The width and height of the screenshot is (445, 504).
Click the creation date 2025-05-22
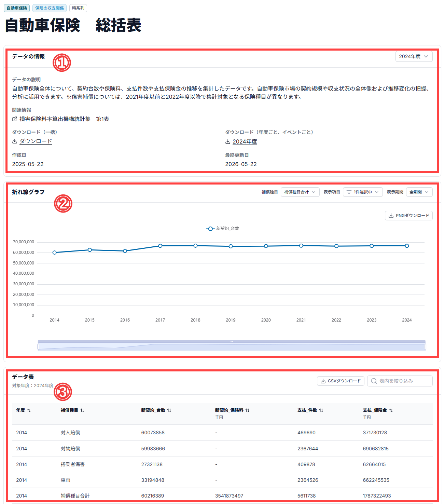click(x=28, y=164)
